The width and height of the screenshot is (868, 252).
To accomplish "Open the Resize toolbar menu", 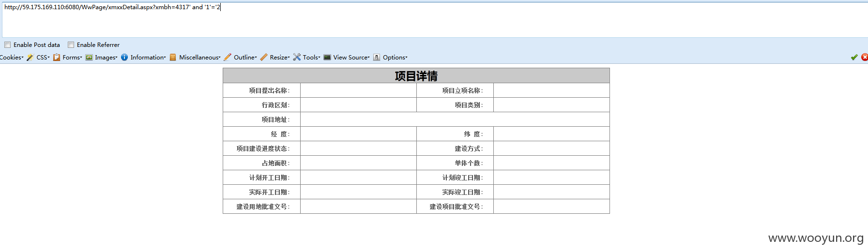I will [x=280, y=58].
